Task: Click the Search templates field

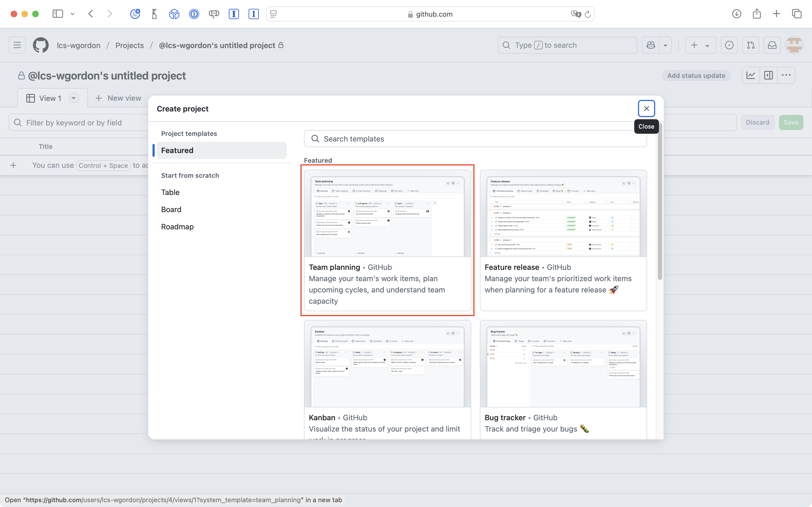Action: coord(475,139)
